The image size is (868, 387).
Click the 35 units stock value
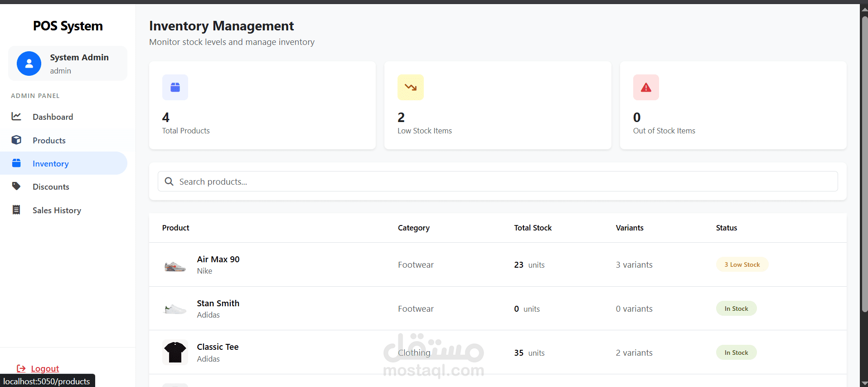[529, 353]
